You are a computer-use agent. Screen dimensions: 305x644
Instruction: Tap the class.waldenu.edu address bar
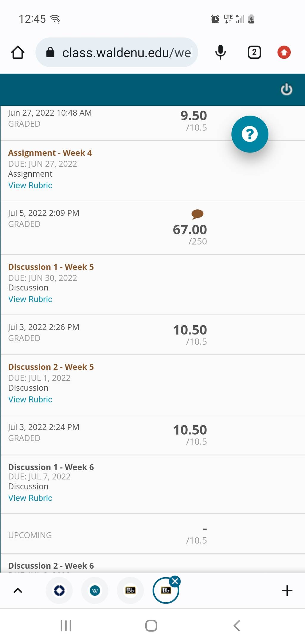117,52
